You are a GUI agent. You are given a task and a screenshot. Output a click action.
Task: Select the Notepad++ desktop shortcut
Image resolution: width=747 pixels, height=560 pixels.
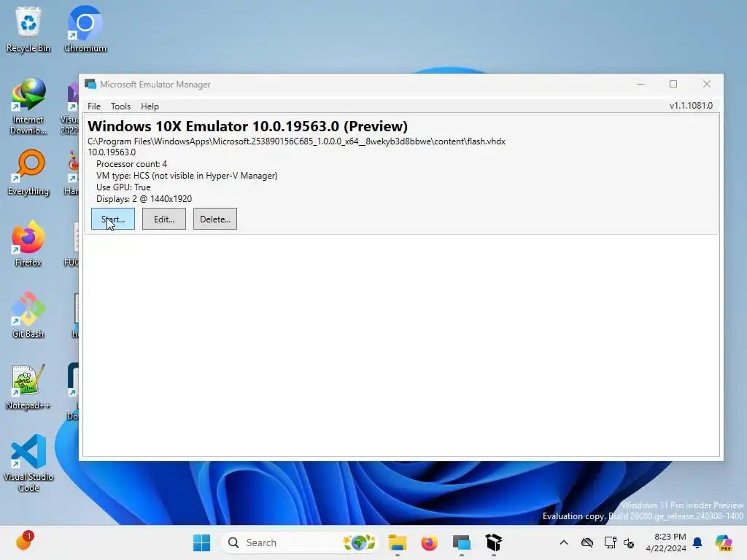(x=28, y=387)
